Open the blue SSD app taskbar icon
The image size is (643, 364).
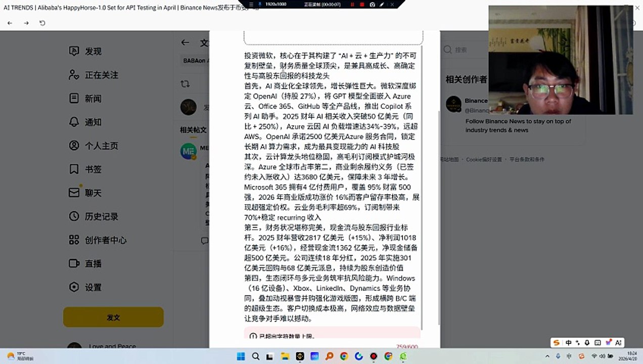(314, 356)
